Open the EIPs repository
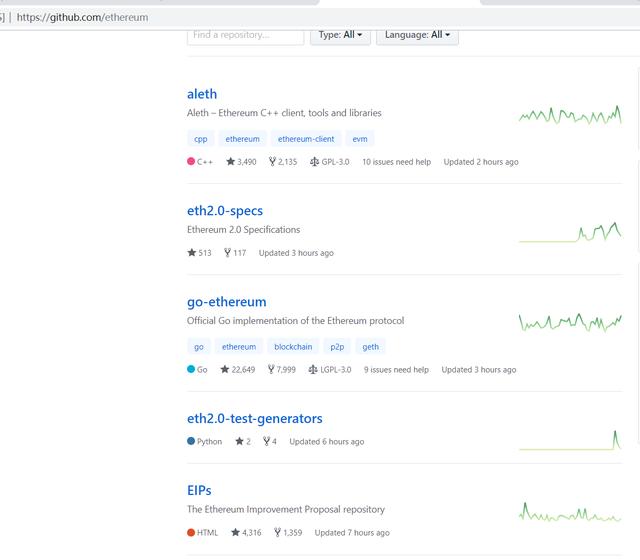 coord(199,491)
